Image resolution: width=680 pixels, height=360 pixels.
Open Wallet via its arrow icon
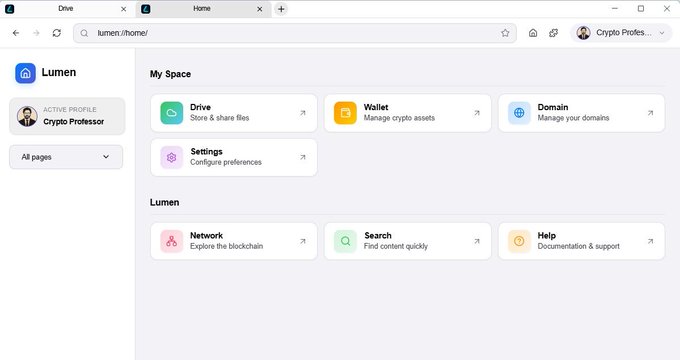pyautogui.click(x=477, y=113)
